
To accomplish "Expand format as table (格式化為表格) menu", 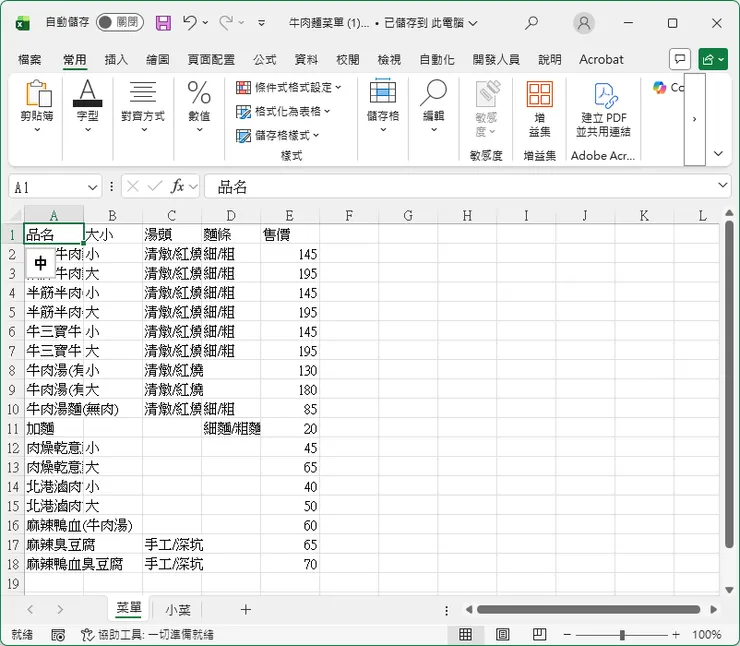I will tap(283, 111).
